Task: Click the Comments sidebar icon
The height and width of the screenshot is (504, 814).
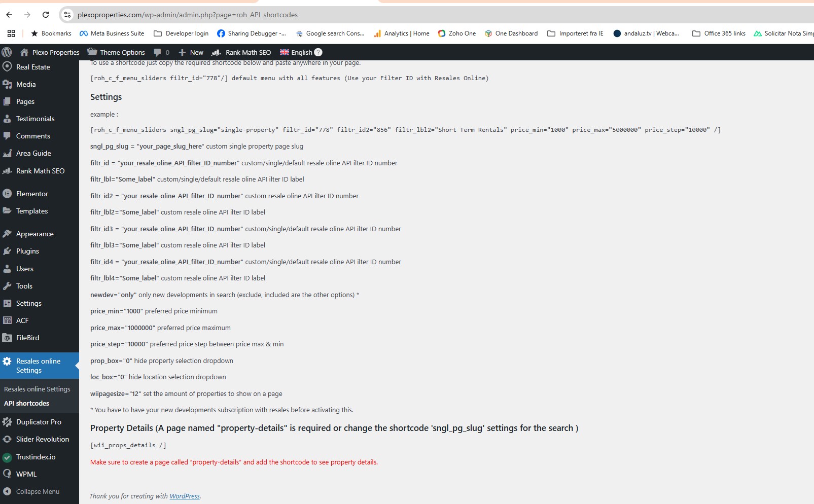Action: point(7,136)
